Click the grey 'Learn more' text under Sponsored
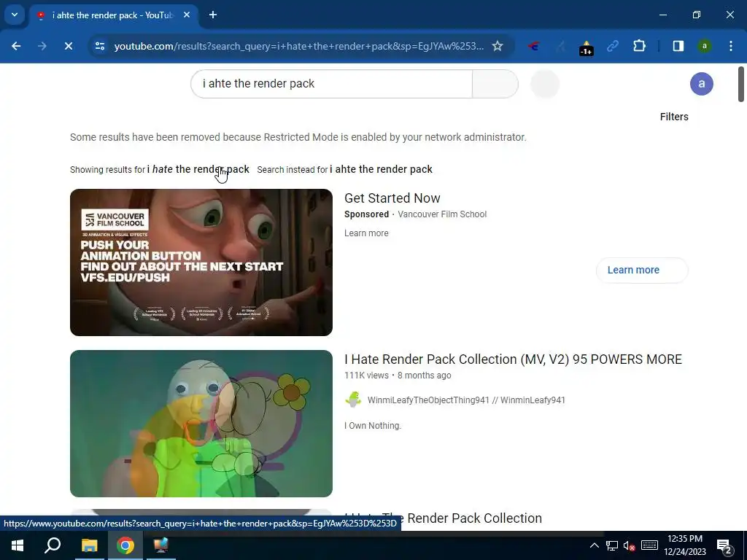The image size is (747, 560). pyautogui.click(x=366, y=233)
